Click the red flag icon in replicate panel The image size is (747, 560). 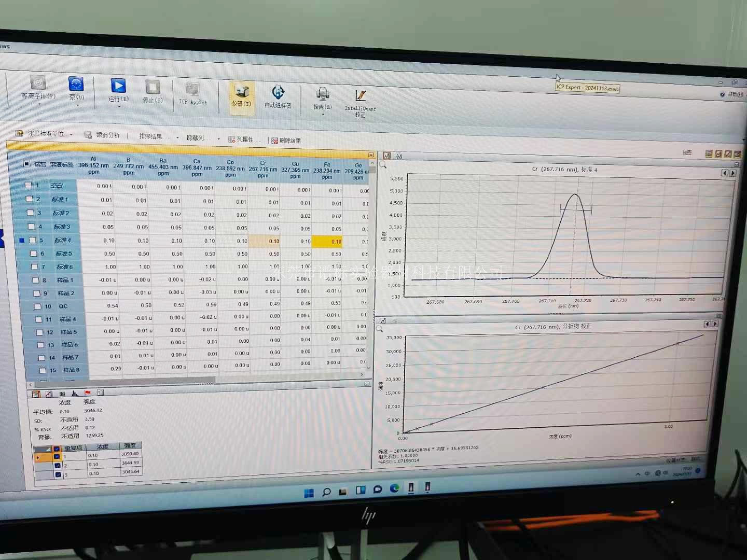click(x=88, y=393)
